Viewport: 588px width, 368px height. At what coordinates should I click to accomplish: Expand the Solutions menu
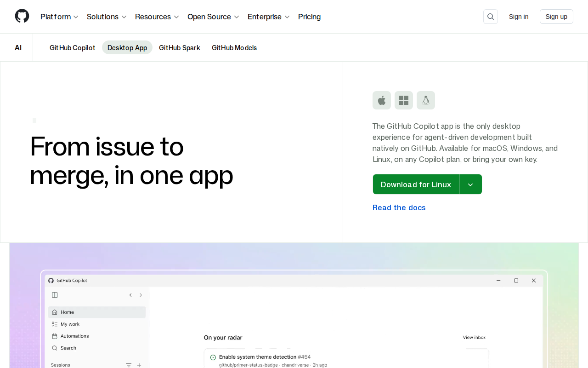pyautogui.click(x=107, y=17)
